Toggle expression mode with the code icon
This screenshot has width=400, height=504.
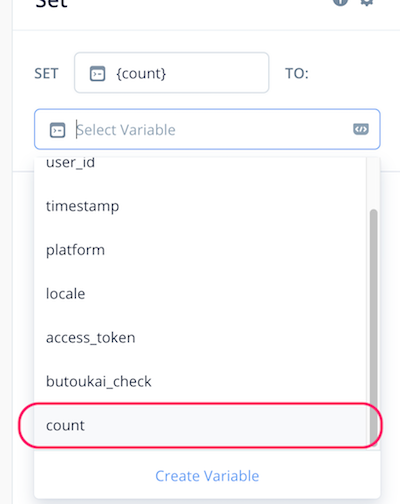[361, 129]
